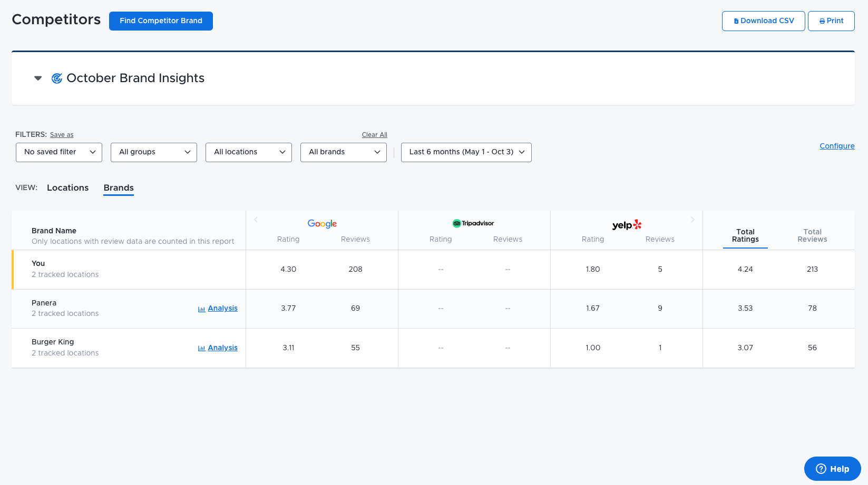
Task: Open the Save as filter link
Action: [x=62, y=135]
